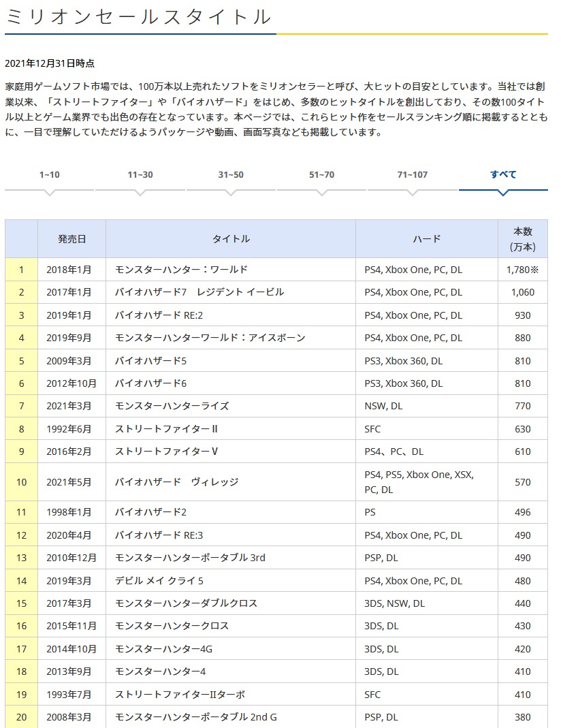
Task: Click sales value 380
Action: coord(522,717)
